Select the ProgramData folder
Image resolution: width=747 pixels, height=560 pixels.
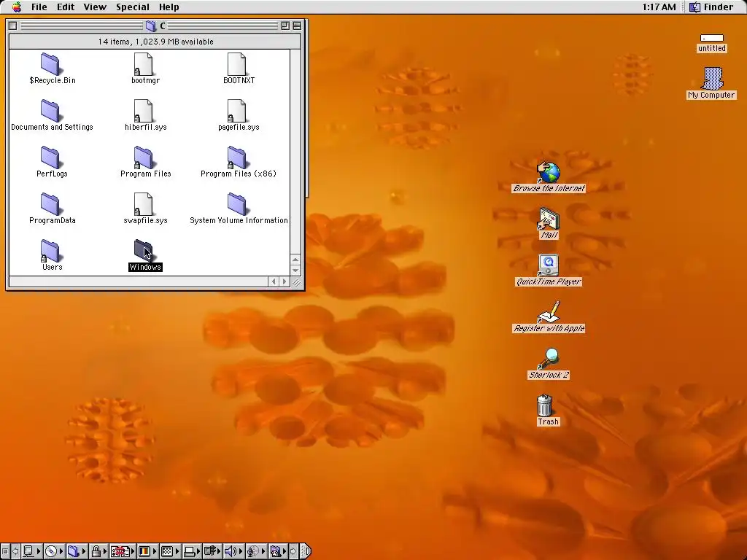52,209
